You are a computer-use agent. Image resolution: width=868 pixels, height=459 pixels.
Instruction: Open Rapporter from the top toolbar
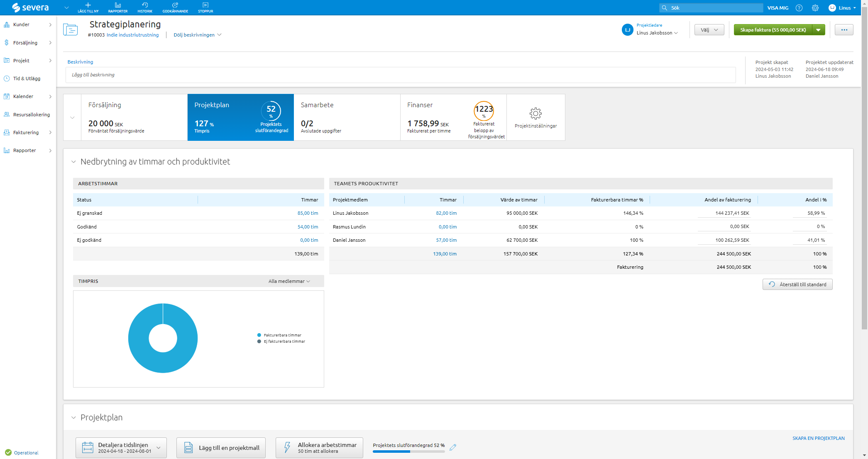(118, 7)
